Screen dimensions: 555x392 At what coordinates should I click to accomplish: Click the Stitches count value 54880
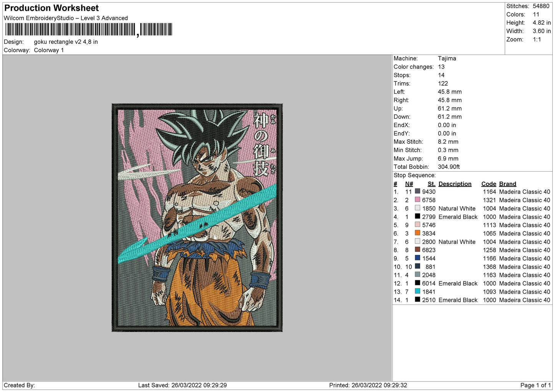tap(541, 6)
